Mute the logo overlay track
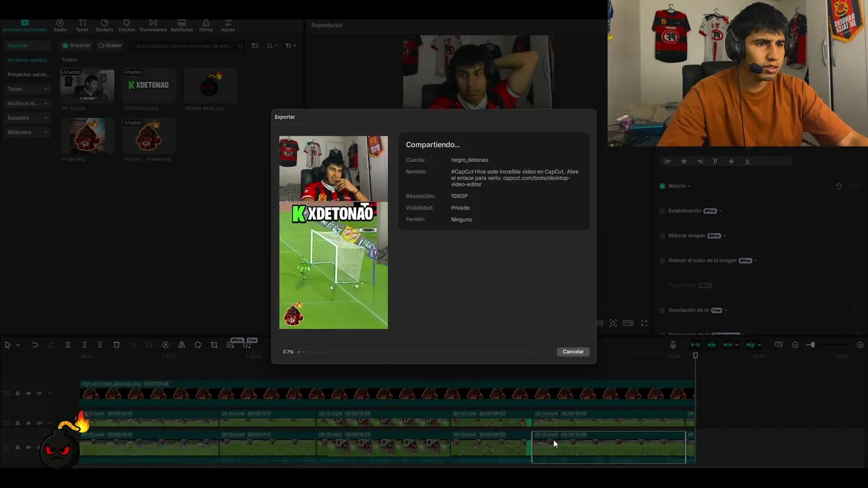Image resolution: width=868 pixels, height=488 pixels. (39, 393)
